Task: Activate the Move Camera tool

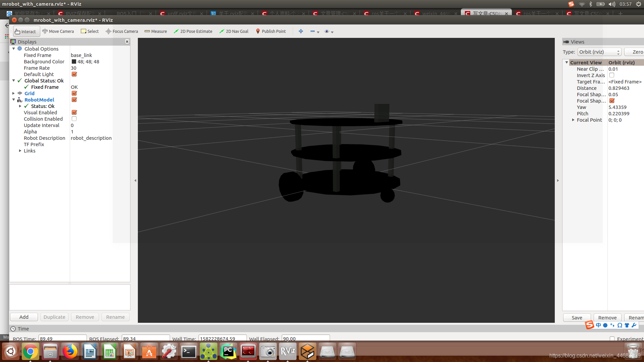Action: point(58,32)
